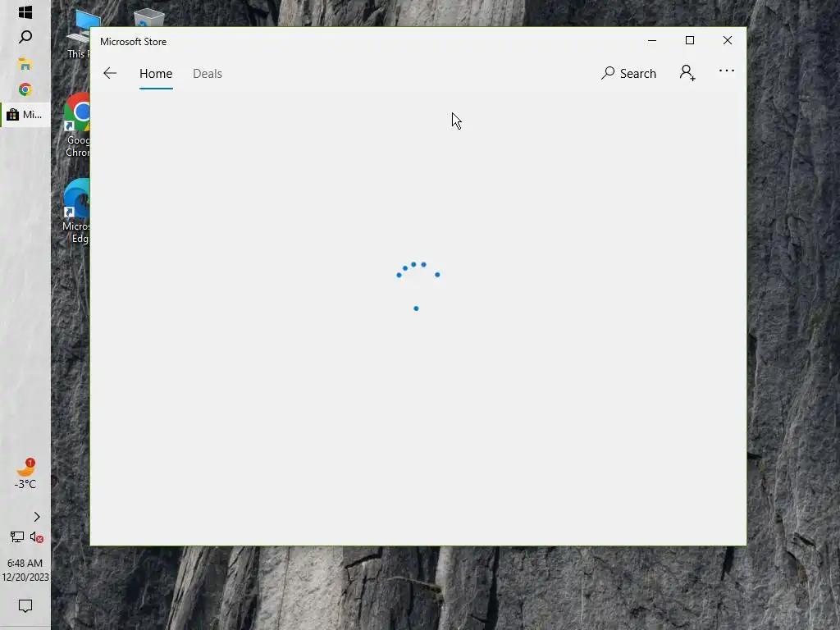Open the Windows Start menu

coord(25,11)
